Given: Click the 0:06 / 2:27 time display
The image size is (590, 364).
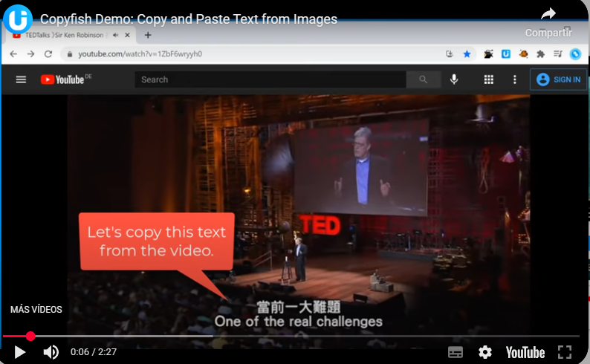Looking at the screenshot, I should click(x=94, y=352).
